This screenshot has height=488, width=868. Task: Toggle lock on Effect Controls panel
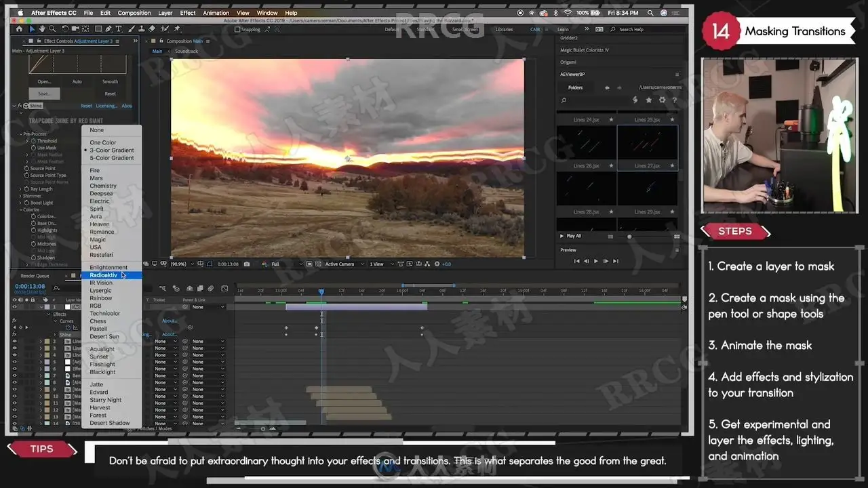38,41
